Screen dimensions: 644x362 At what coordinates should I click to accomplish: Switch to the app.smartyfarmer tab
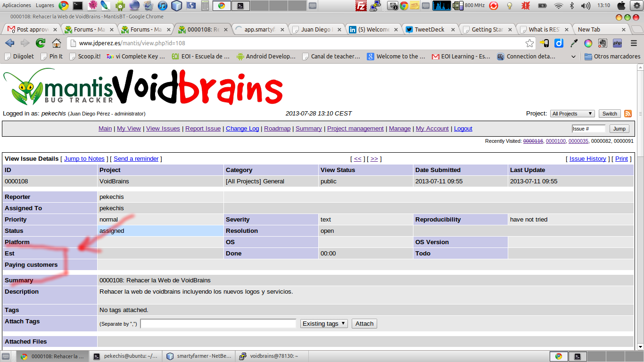click(x=259, y=29)
